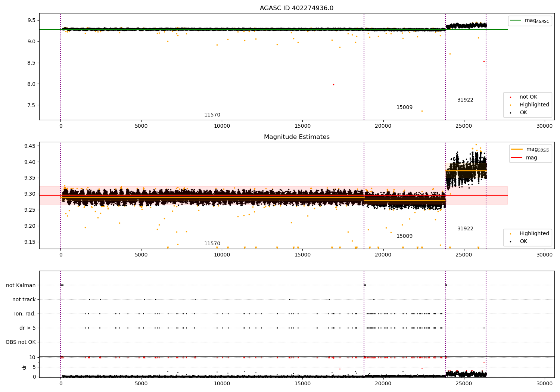Click the 'OBS not OK' y-axis label

coord(21,342)
